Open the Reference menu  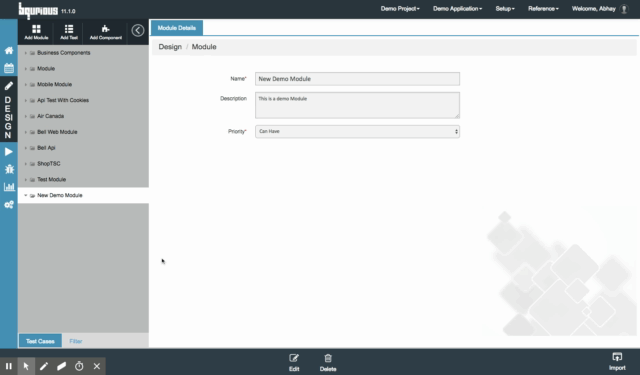point(543,9)
